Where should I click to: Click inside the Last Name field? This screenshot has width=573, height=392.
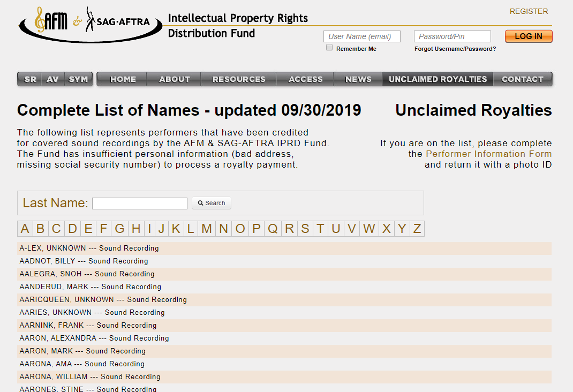pyautogui.click(x=139, y=203)
